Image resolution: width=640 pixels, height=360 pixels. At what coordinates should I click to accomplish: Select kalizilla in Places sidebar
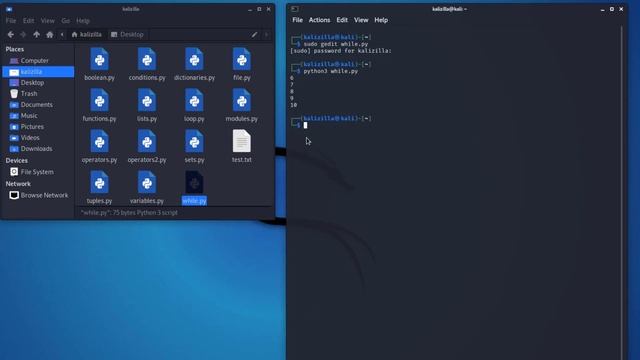pos(38,71)
